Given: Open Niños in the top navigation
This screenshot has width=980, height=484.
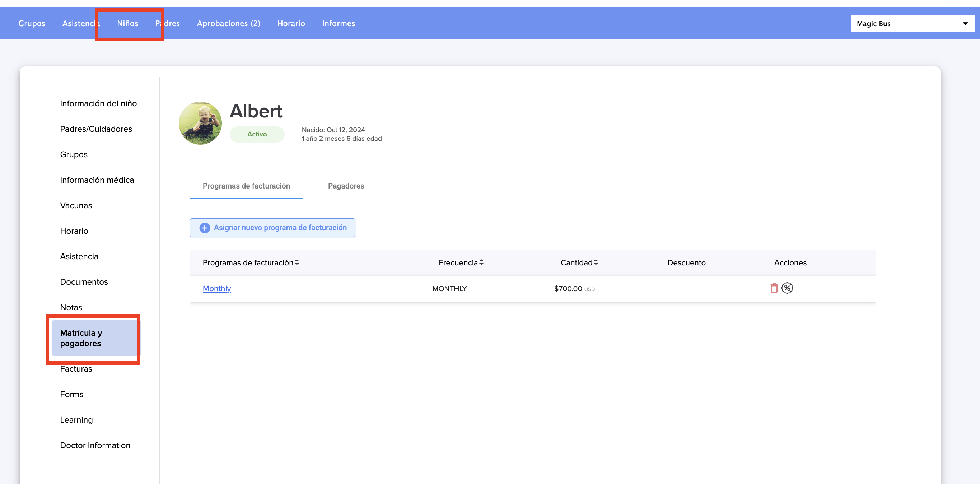Looking at the screenshot, I should pyautogui.click(x=127, y=24).
